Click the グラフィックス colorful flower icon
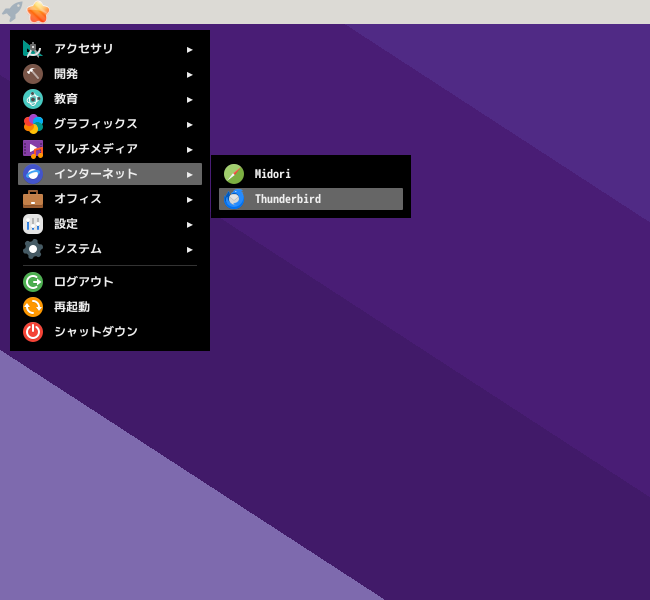This screenshot has height=600, width=650. [33, 124]
